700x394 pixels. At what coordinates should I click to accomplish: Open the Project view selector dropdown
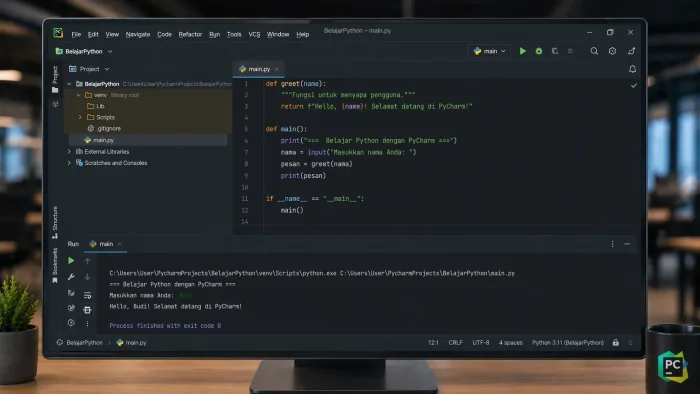click(89, 69)
